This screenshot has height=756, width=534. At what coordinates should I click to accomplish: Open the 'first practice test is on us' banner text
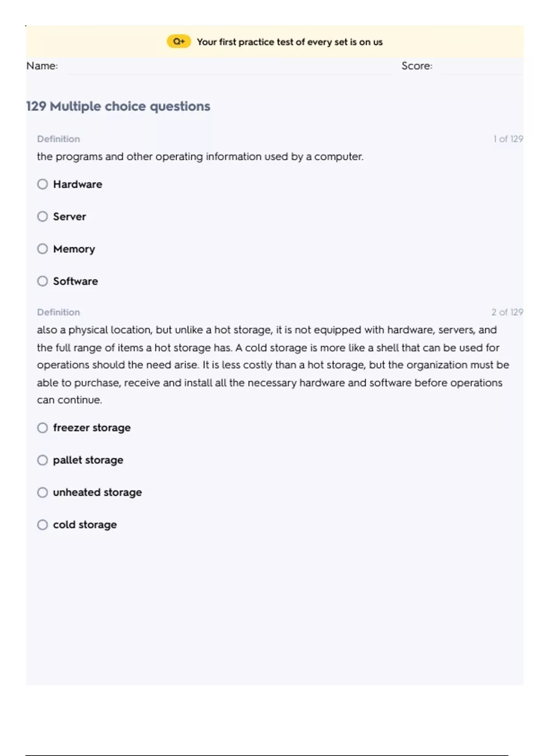click(289, 42)
